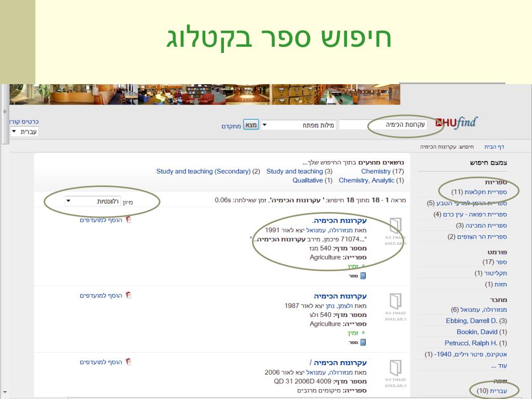532x399 pixels.
Task: Click the library panorama banner image
Action: 205,95
